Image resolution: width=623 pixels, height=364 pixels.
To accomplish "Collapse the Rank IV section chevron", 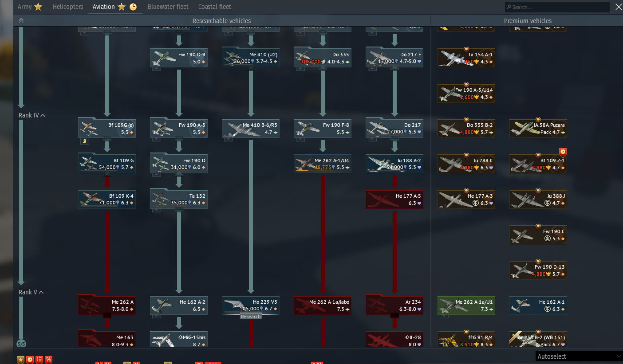I will 43,115.
